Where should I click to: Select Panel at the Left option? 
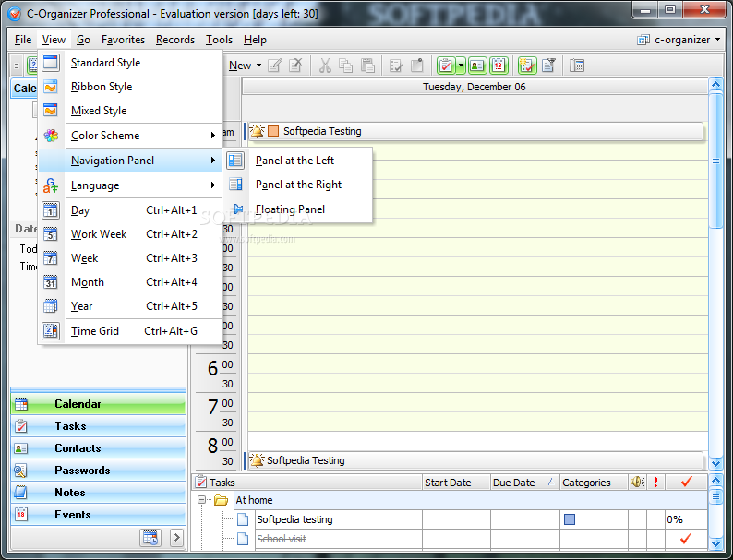[298, 161]
